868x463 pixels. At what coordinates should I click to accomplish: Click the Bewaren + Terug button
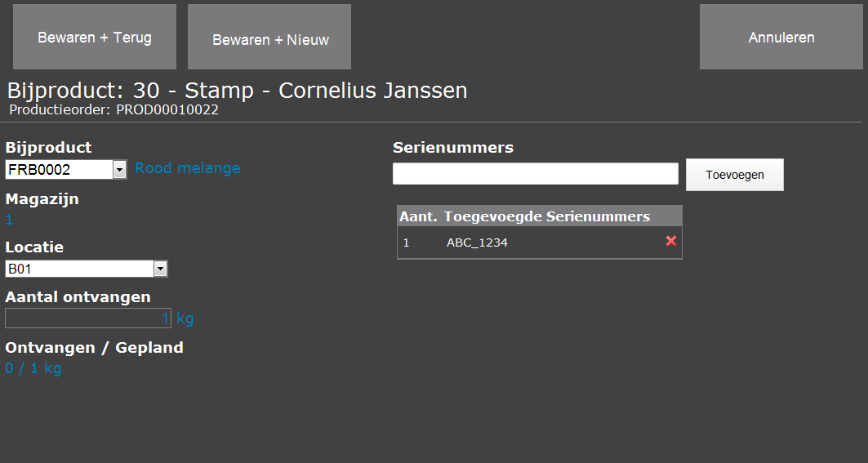[95, 37]
